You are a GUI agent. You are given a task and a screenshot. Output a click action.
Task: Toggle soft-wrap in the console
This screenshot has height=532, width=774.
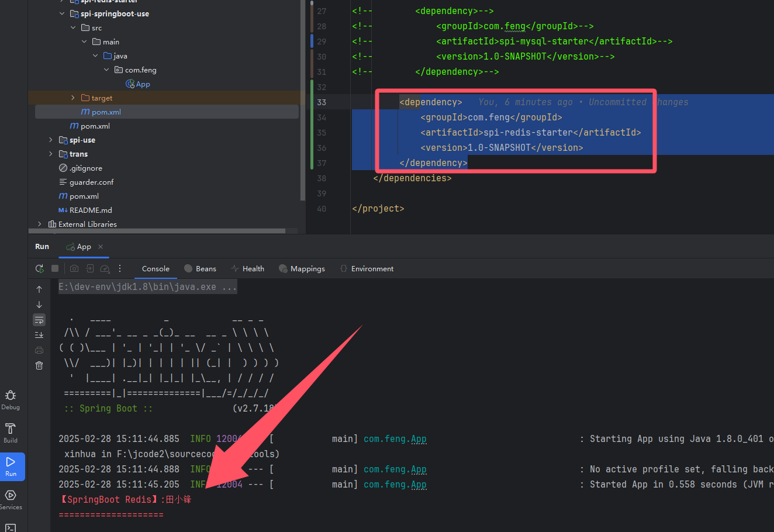(39, 320)
